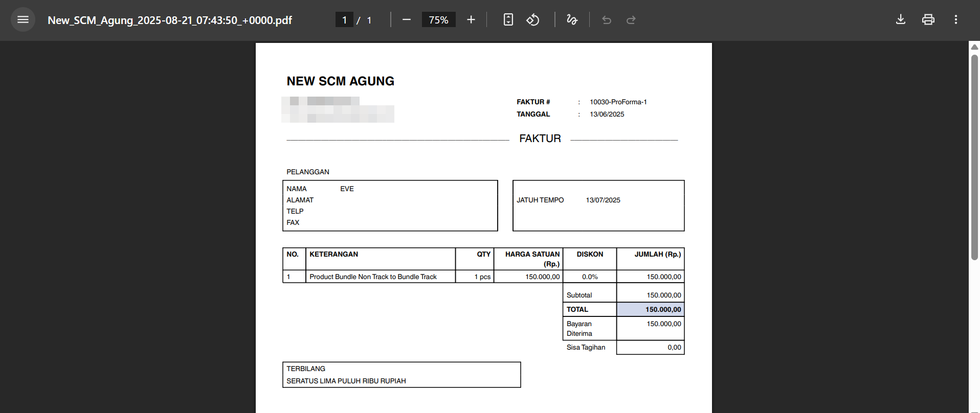The height and width of the screenshot is (413, 980).
Task: Rotate the document counterclockwise
Action: point(533,20)
